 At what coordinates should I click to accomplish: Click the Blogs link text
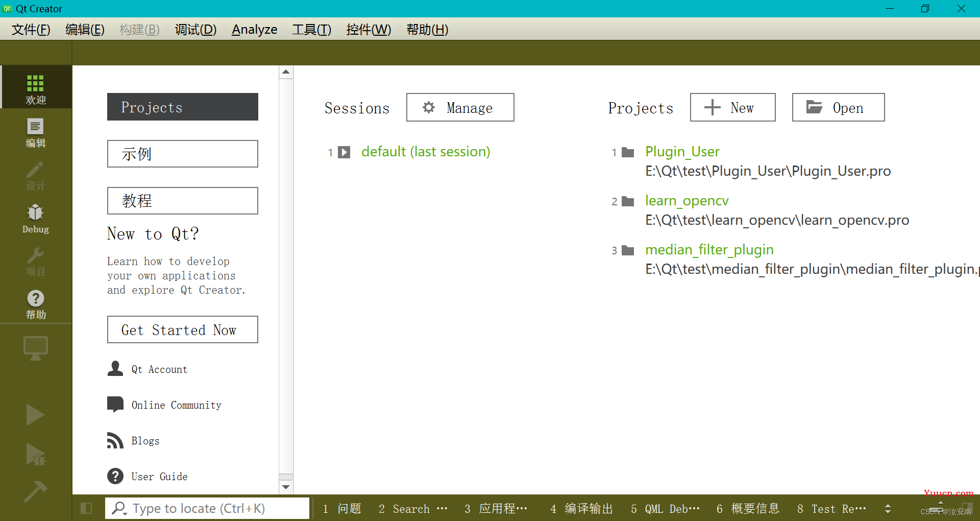coord(145,441)
